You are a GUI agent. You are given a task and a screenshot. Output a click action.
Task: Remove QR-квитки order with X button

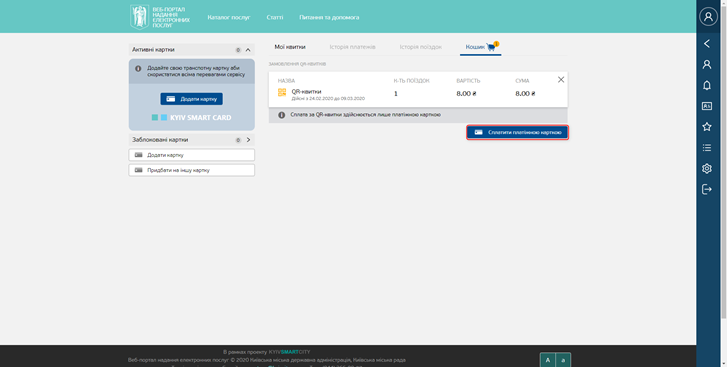point(561,80)
